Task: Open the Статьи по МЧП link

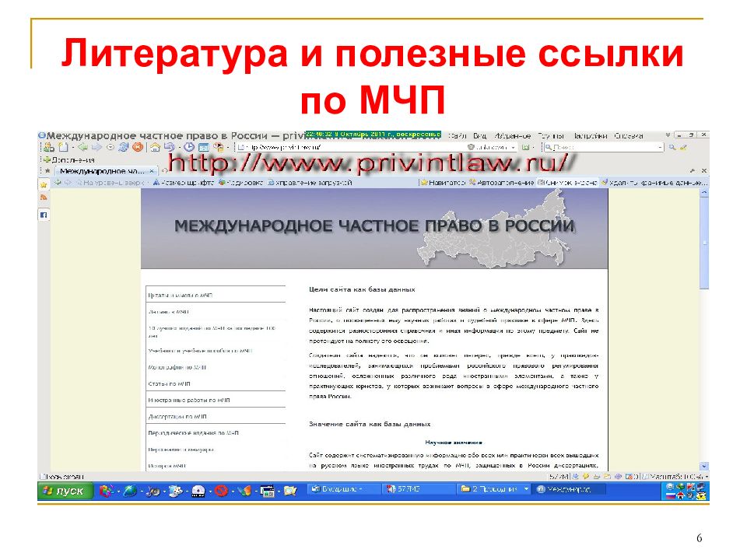Action: click(x=169, y=383)
